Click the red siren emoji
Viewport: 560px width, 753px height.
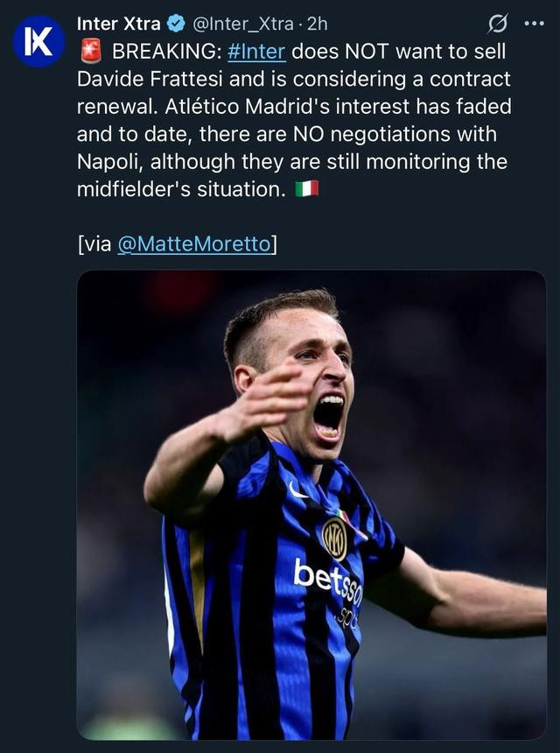91,52
